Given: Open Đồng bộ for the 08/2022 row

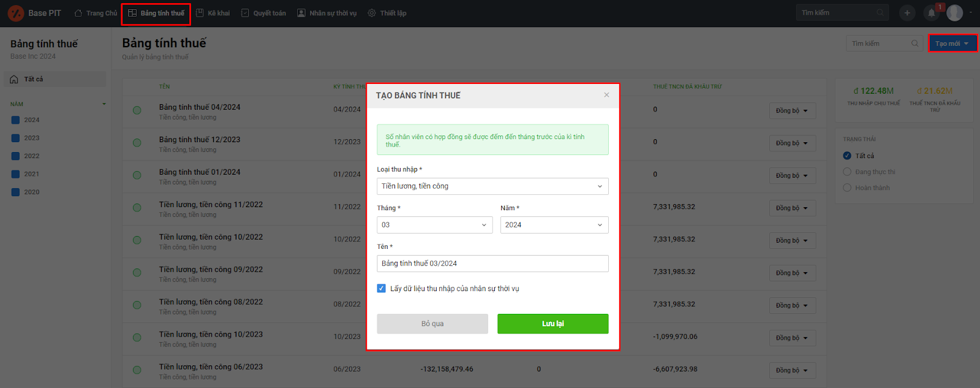Looking at the screenshot, I should pyautogui.click(x=793, y=306).
